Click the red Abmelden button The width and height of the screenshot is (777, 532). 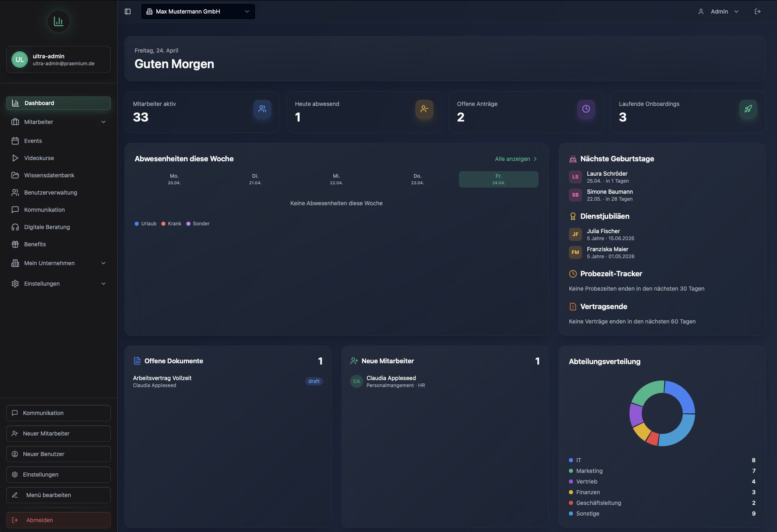pos(58,520)
